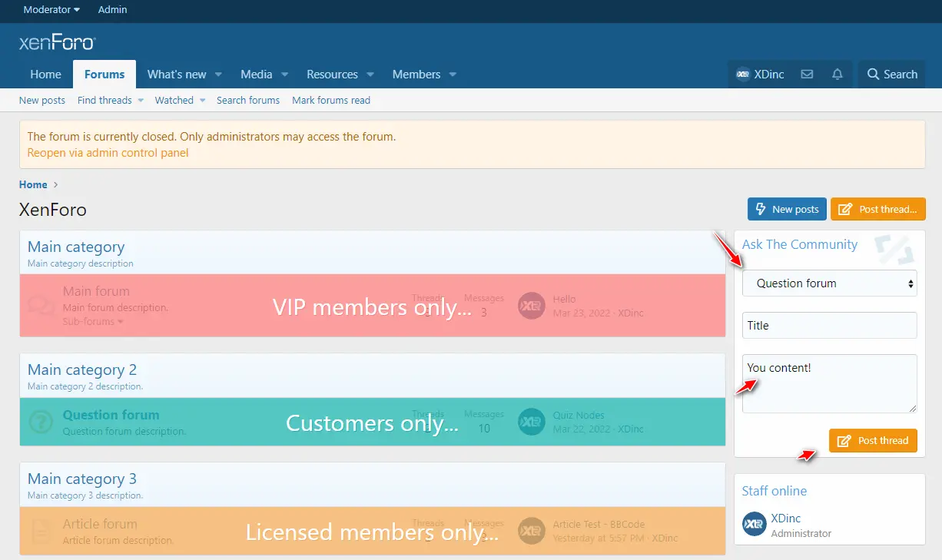Expand the Resources dropdown arrow
This screenshot has height=560, width=942.
point(370,75)
